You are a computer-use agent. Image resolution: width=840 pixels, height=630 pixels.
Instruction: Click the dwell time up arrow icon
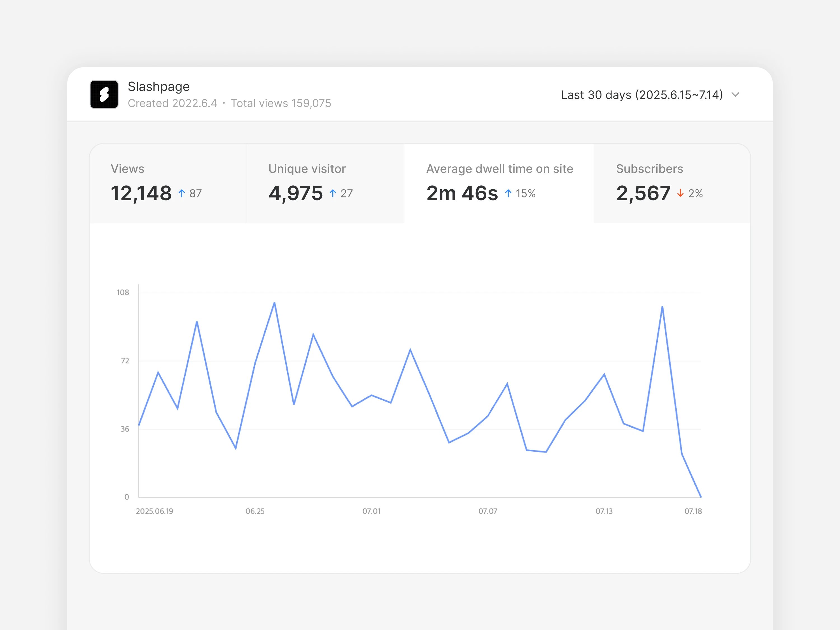point(508,193)
